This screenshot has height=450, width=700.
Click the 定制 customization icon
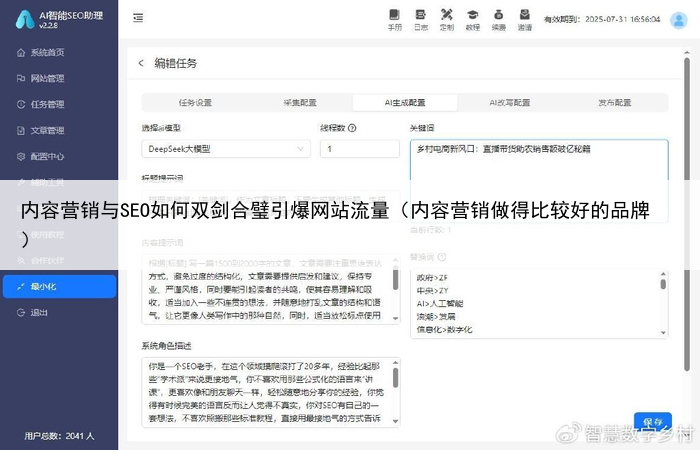(x=446, y=18)
